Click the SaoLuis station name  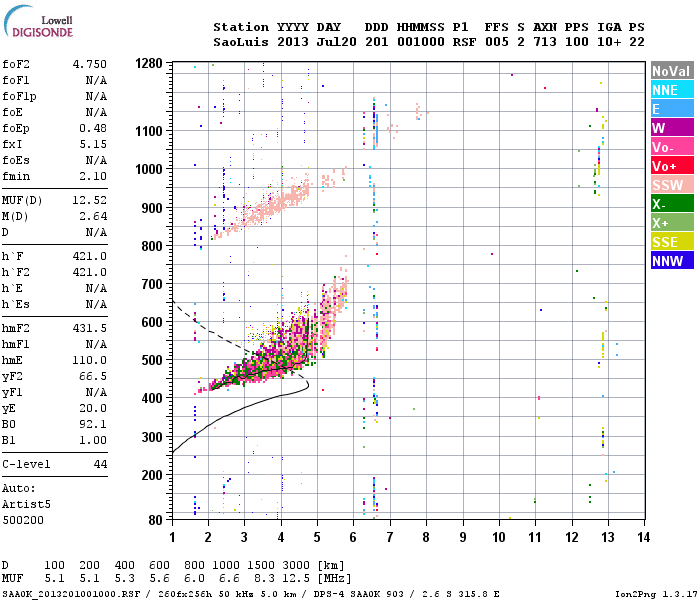coord(241,42)
